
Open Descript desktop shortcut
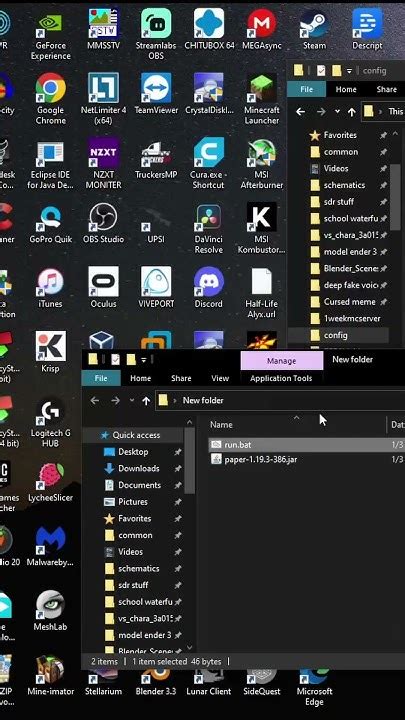tap(367, 30)
